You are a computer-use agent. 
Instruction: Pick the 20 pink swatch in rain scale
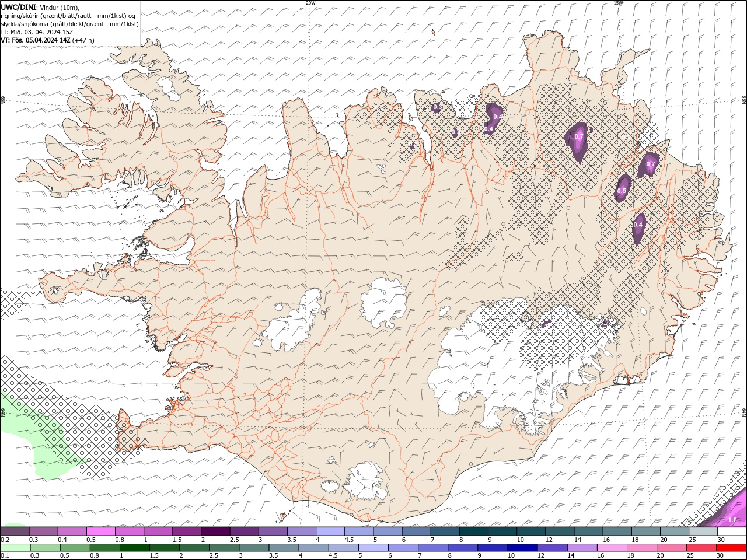[671, 548]
